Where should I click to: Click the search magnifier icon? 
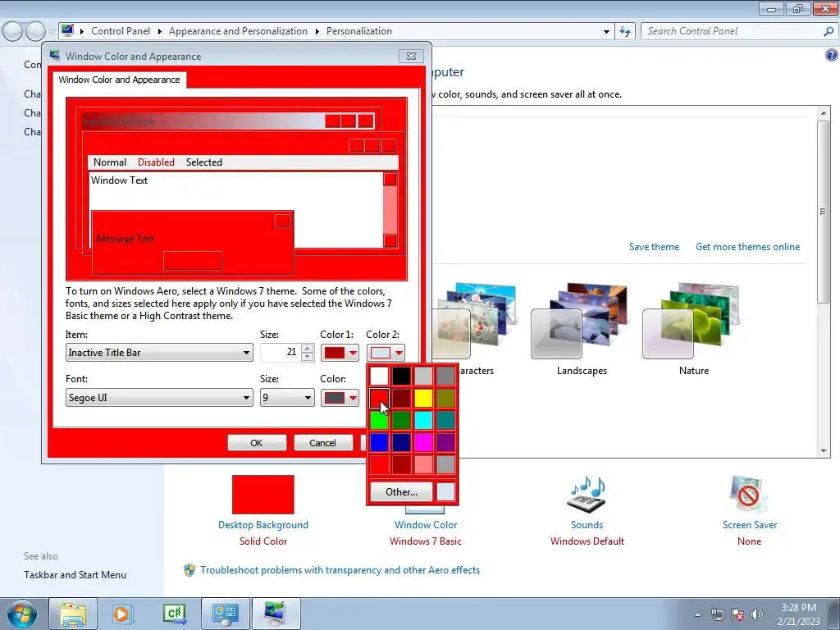coord(829,32)
